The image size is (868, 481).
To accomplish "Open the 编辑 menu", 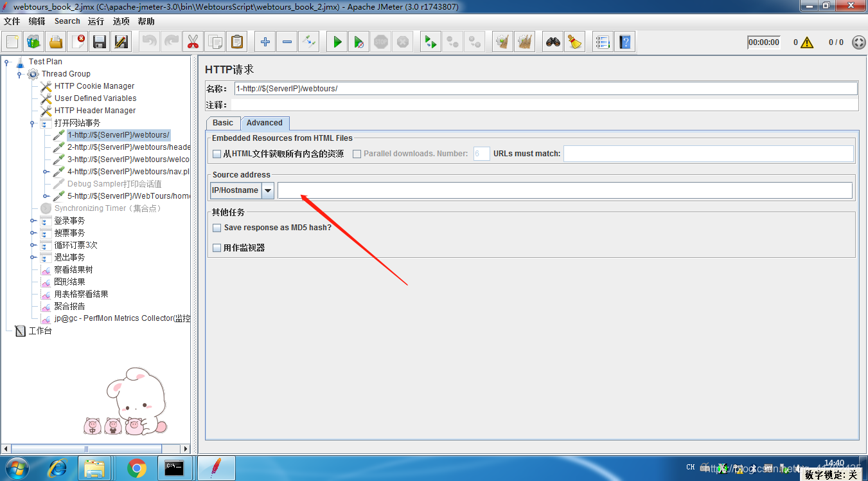I will click(37, 21).
